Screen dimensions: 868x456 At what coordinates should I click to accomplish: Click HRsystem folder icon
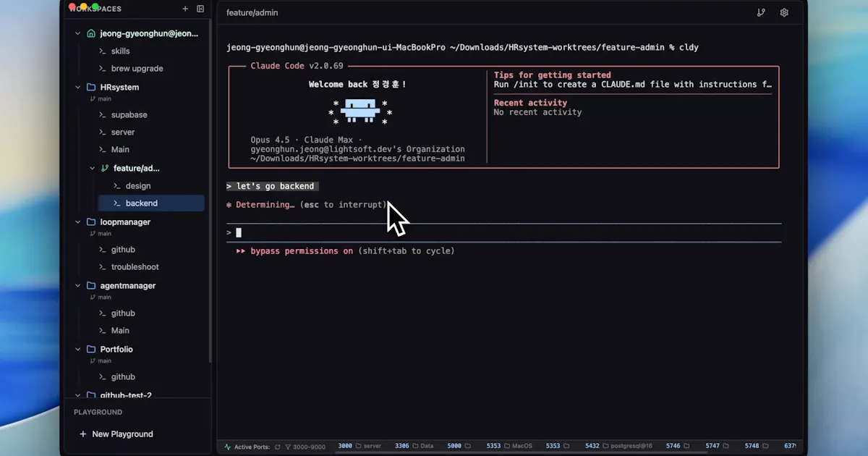point(90,87)
